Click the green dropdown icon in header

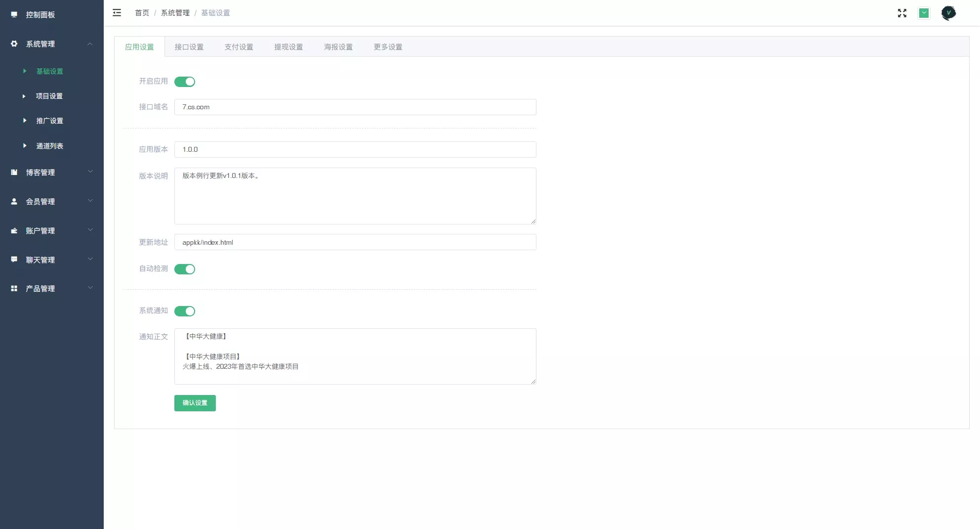pos(924,13)
